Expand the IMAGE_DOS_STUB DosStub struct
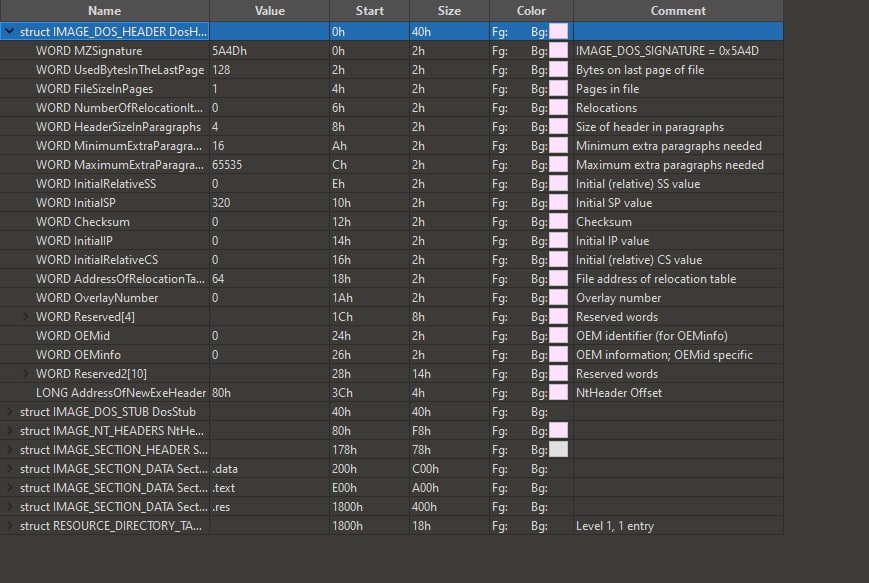 point(9,412)
